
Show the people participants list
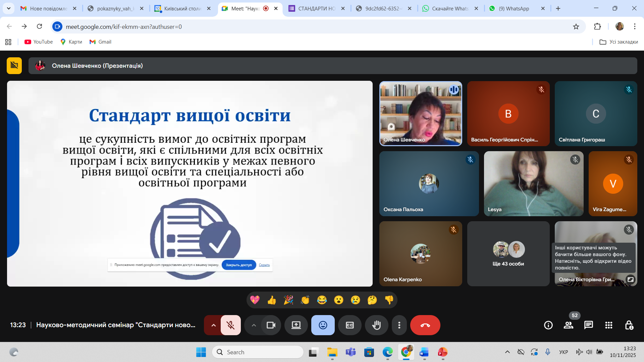tap(568, 325)
